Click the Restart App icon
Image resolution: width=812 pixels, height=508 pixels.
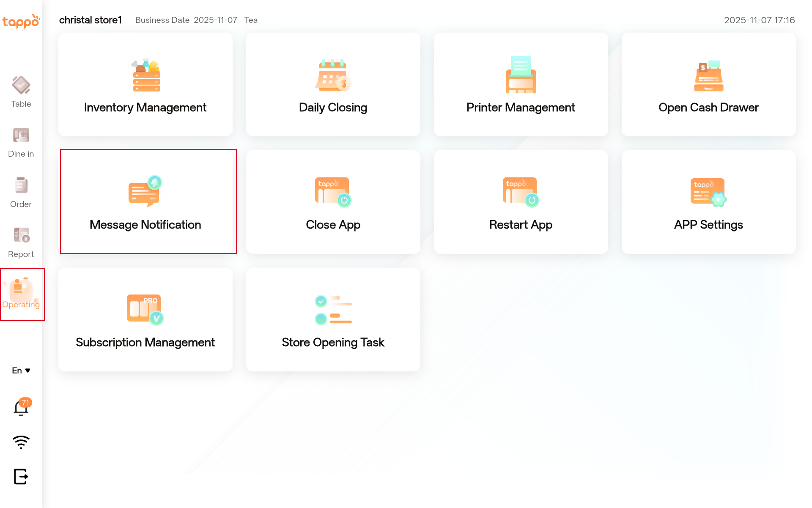click(521, 192)
